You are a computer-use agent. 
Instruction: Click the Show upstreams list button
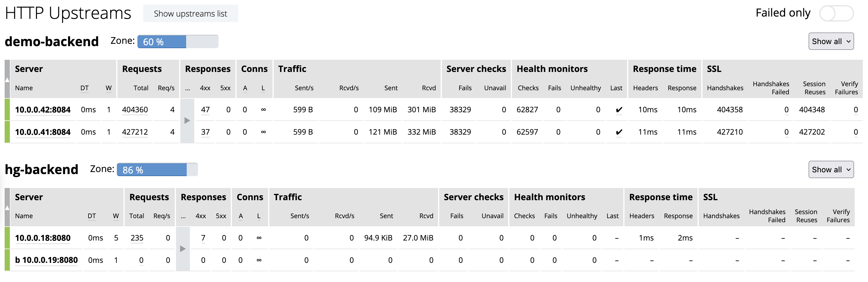(191, 14)
